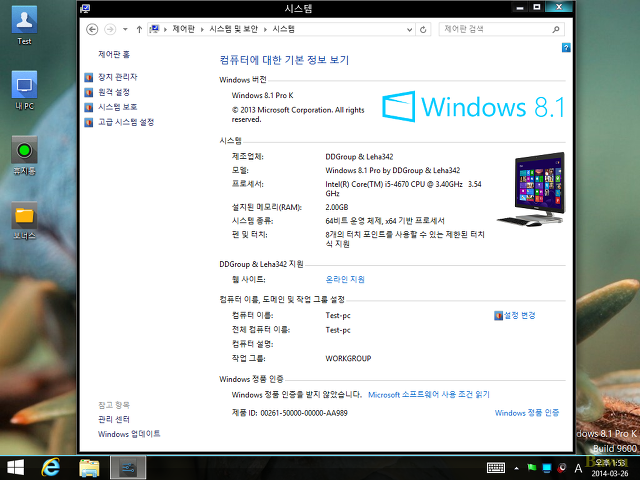This screenshot has width=640, height=480.
Task: Click the network tray icon
Action: click(x=547, y=468)
